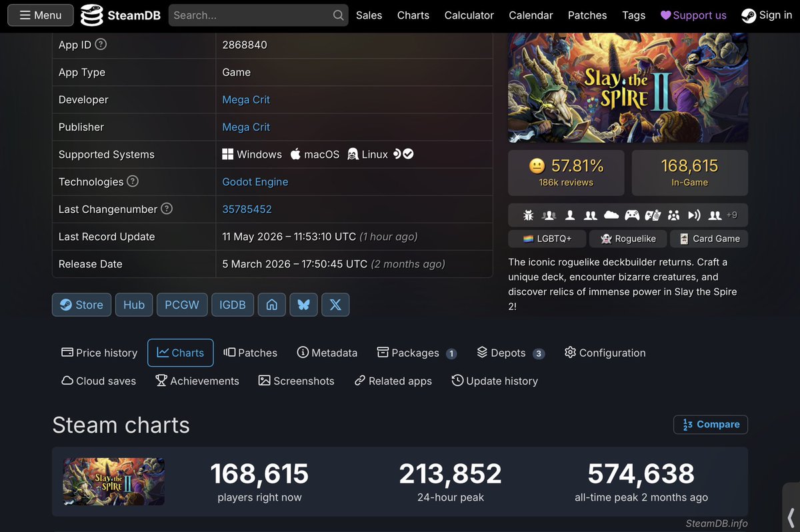Expand the +9 more features
This screenshot has height=532, width=800.
732,215
